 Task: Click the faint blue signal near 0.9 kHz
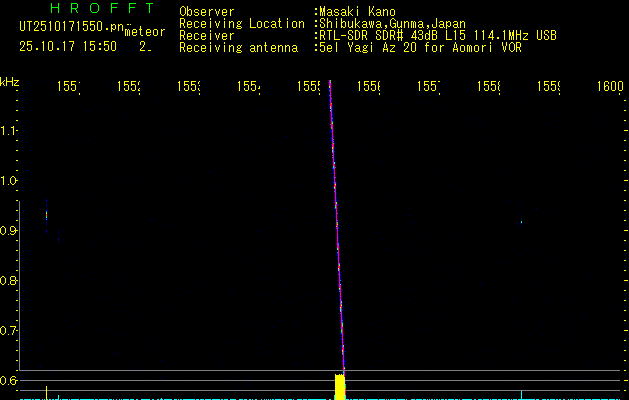[x=46, y=212]
